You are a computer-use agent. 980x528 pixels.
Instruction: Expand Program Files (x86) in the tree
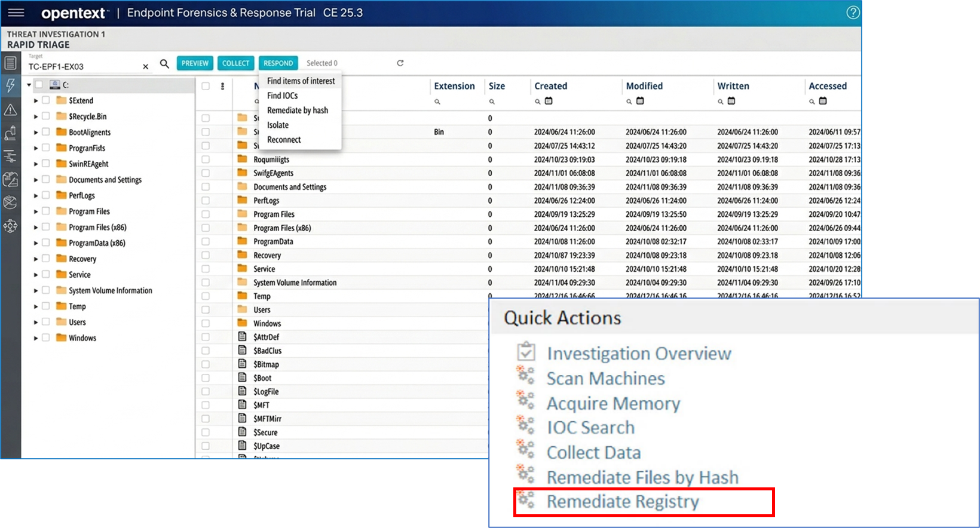pos(36,228)
